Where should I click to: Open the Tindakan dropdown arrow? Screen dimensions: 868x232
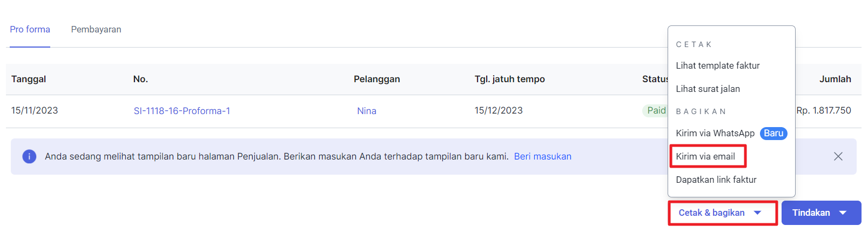click(843, 213)
